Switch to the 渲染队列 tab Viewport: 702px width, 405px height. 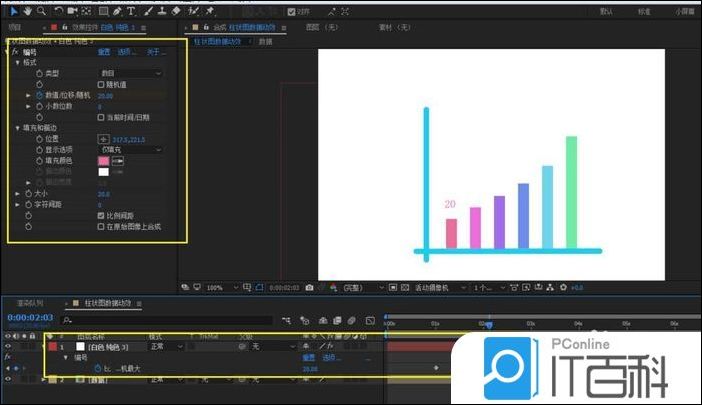click(30, 303)
